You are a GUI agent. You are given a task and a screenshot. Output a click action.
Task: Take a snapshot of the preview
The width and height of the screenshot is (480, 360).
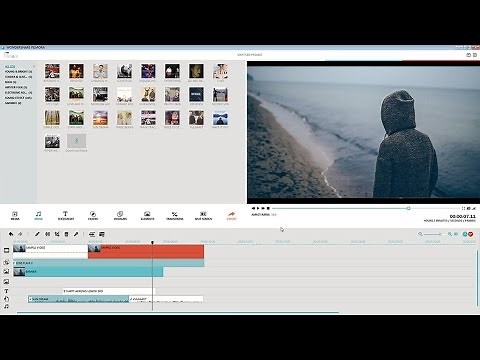469,208
